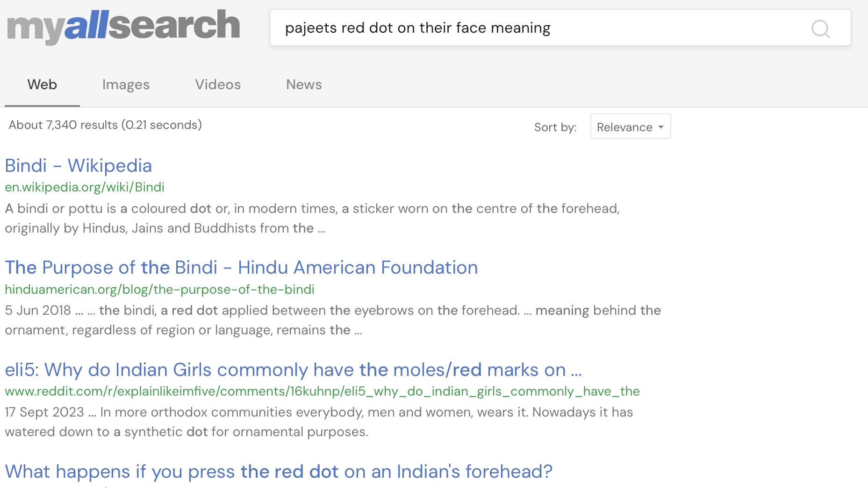Open the myallsearch logo homepage

[x=123, y=27]
